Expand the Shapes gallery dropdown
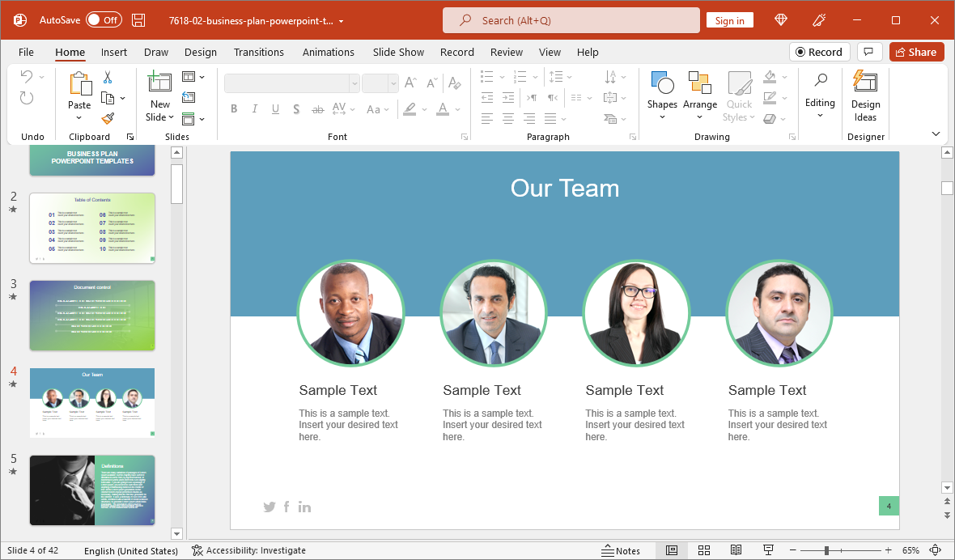This screenshot has height=560, width=955. point(662,117)
